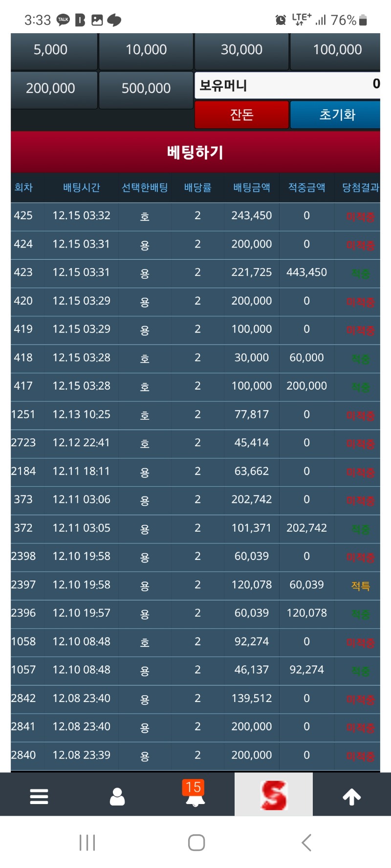Tap the user profile icon
This screenshot has height=868, width=391.
pos(117,796)
